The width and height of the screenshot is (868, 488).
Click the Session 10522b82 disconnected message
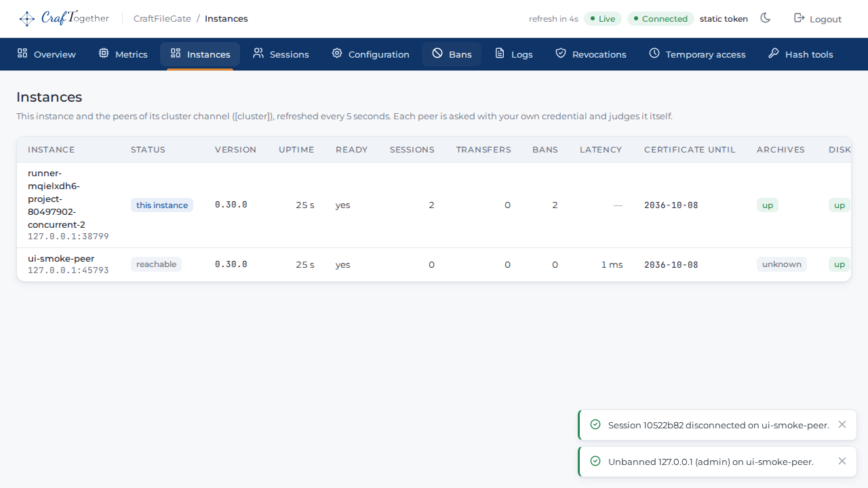pos(719,425)
